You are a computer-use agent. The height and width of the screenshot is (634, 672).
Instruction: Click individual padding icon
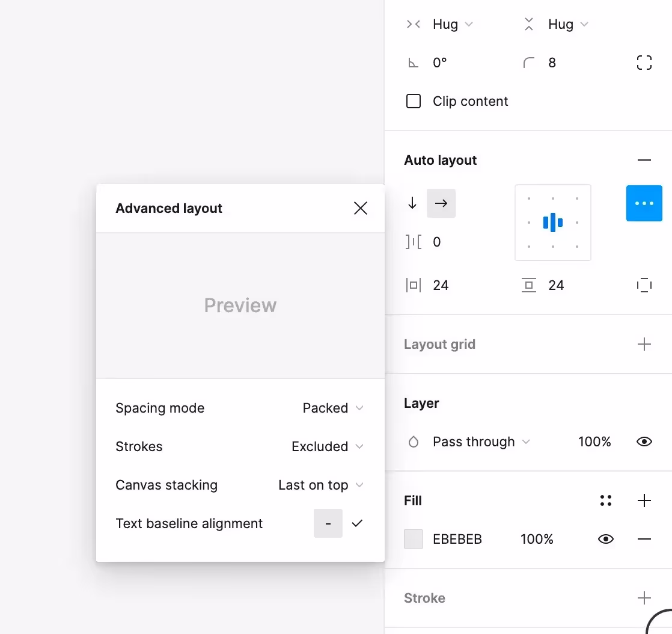coord(644,285)
